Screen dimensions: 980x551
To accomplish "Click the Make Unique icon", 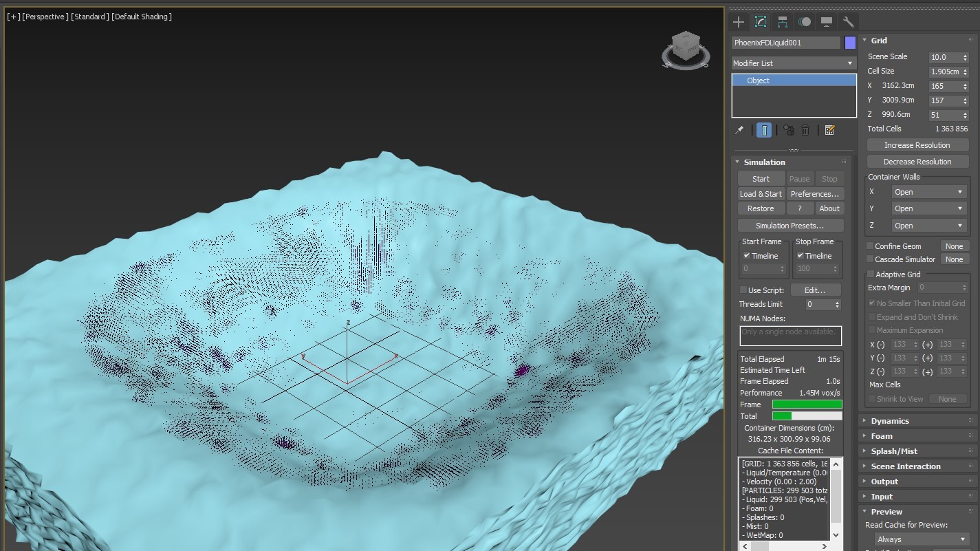I will (789, 130).
